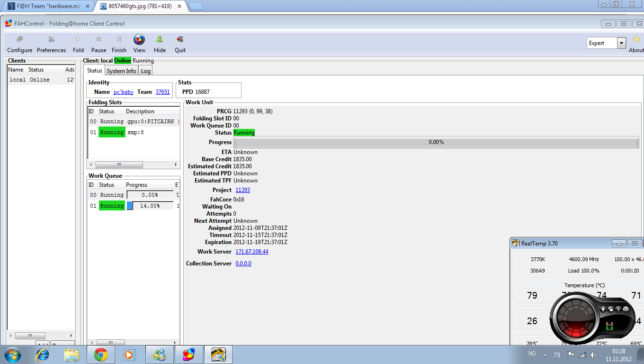The image size is (644, 364).
Task: Switch to the Log tab
Action: click(x=145, y=71)
